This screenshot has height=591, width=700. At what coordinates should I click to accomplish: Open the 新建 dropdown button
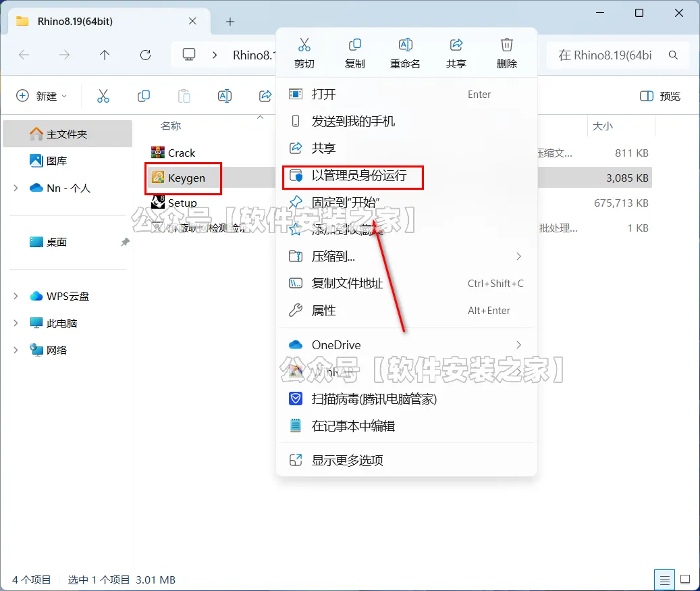coord(42,96)
